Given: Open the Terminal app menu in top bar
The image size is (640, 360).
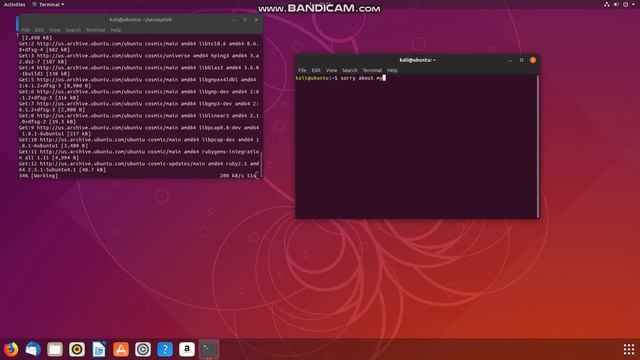Looking at the screenshot, I should click(x=48, y=4).
